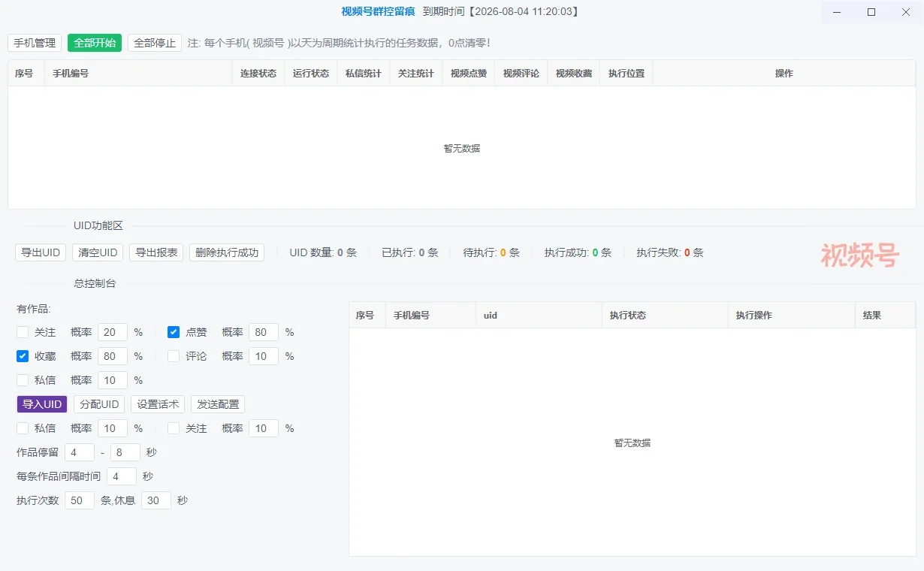This screenshot has width=924, height=571.
Task: Click the 执行操作 column header
Action: point(792,316)
